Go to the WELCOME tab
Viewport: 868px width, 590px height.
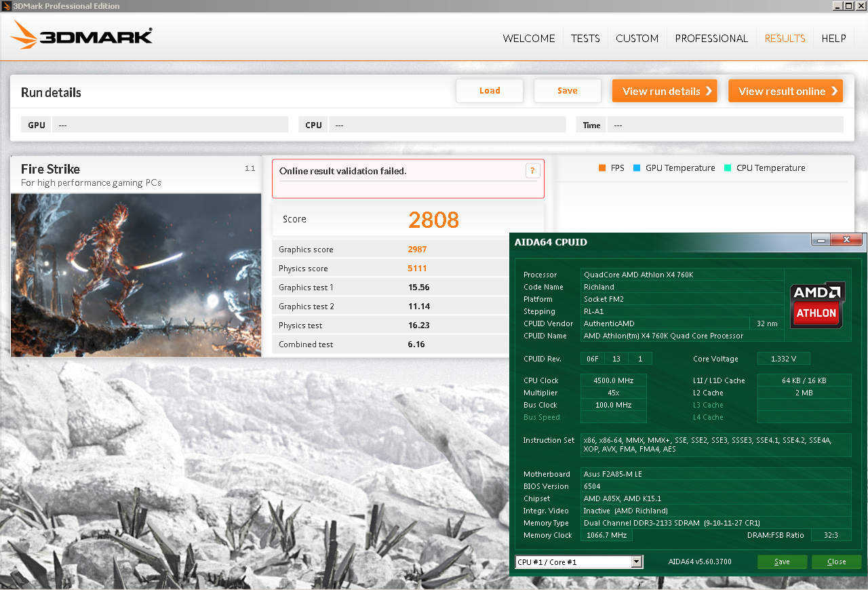point(529,39)
